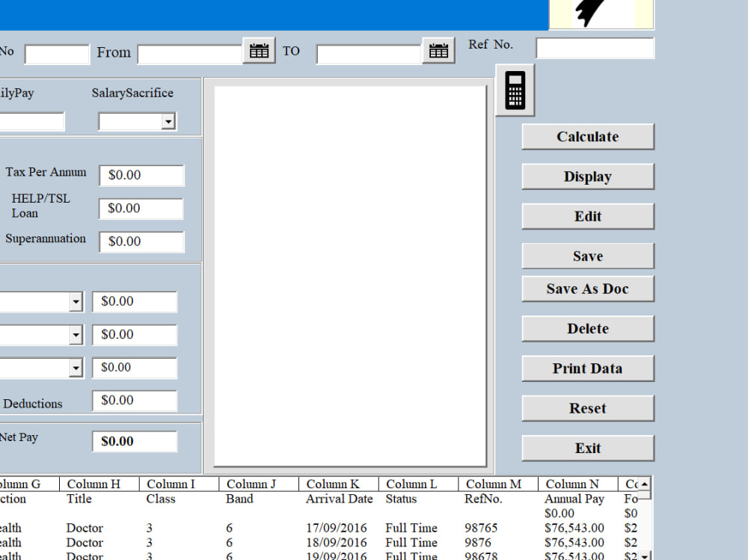
Task: Expand the second deduction type dropdown
Action: [x=76, y=335]
